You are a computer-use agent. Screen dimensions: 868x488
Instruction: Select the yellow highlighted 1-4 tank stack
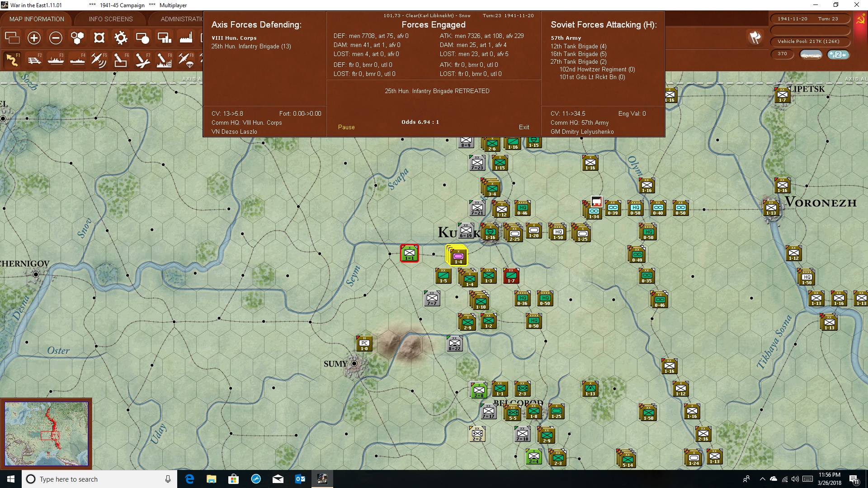pyautogui.click(x=457, y=255)
